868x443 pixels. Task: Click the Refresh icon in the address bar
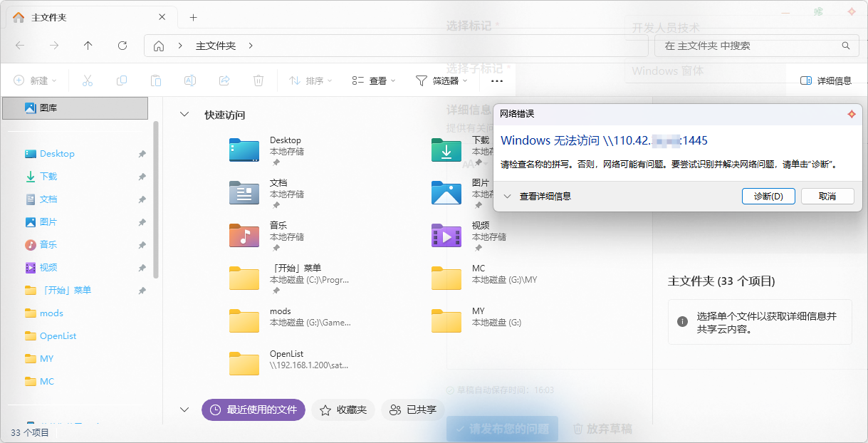tap(122, 45)
